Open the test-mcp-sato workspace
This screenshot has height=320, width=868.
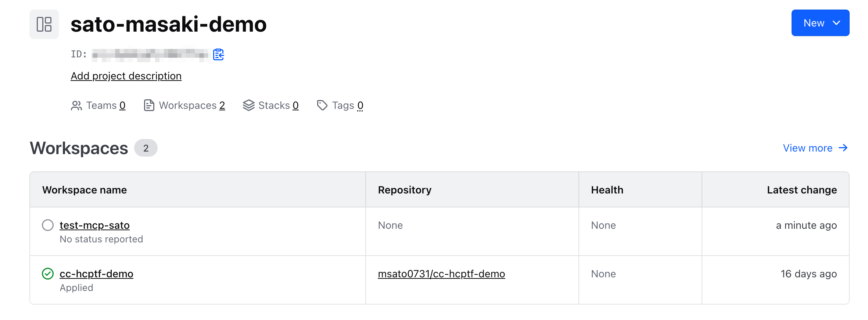[x=94, y=225]
